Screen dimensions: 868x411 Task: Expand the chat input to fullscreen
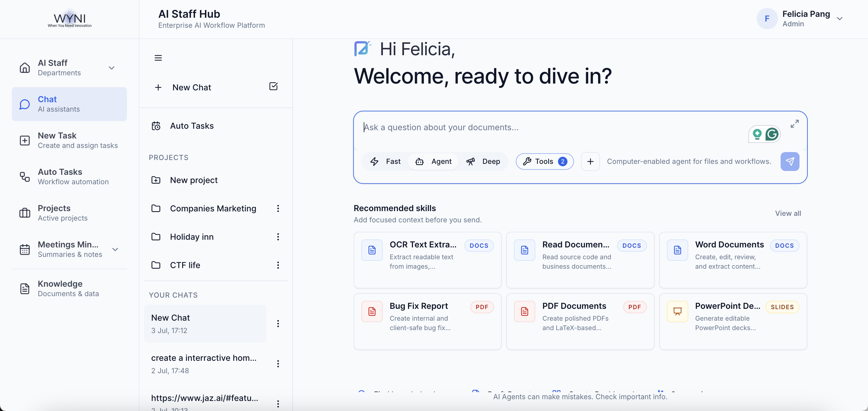pyautogui.click(x=794, y=124)
